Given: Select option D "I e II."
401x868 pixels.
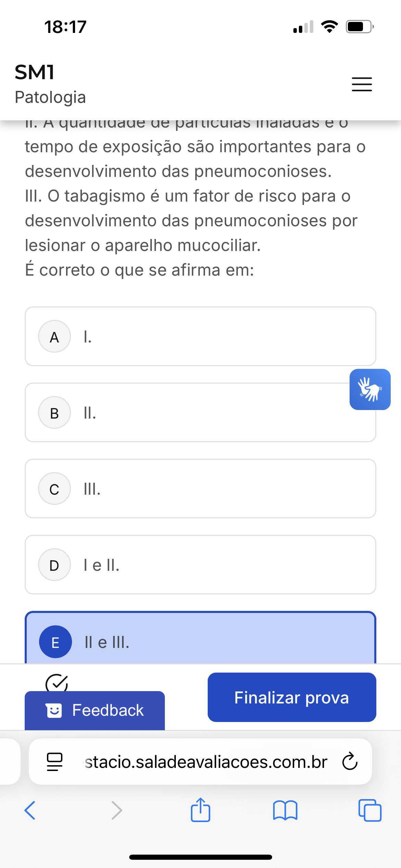Looking at the screenshot, I should (200, 565).
